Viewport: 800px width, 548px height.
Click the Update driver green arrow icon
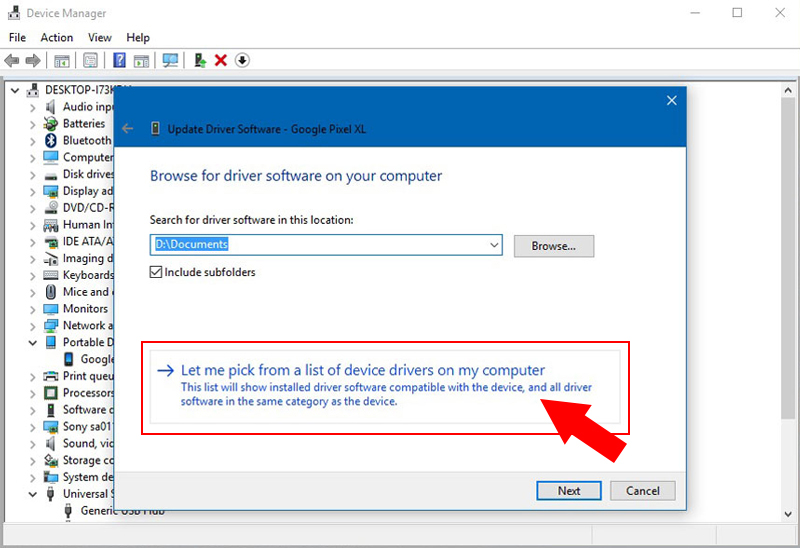tap(199, 61)
